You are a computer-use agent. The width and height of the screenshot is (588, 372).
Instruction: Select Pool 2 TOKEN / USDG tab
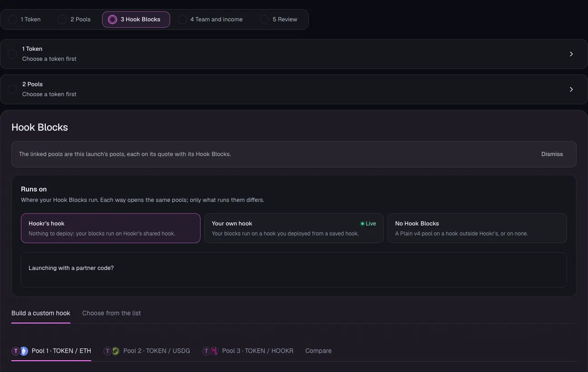(147, 351)
